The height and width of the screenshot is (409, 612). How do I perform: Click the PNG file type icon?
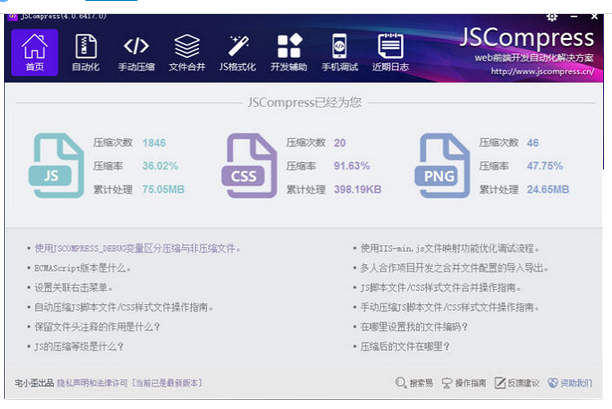pos(442,165)
